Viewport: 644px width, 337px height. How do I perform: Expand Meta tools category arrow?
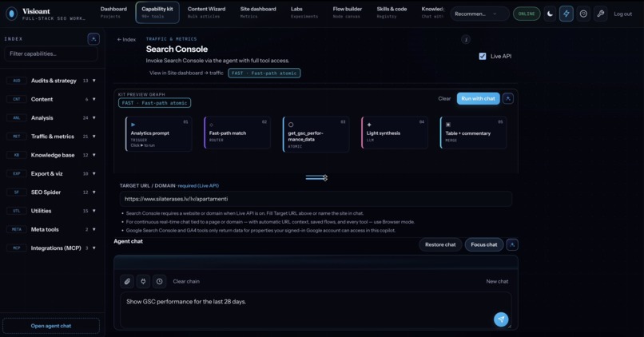click(94, 229)
